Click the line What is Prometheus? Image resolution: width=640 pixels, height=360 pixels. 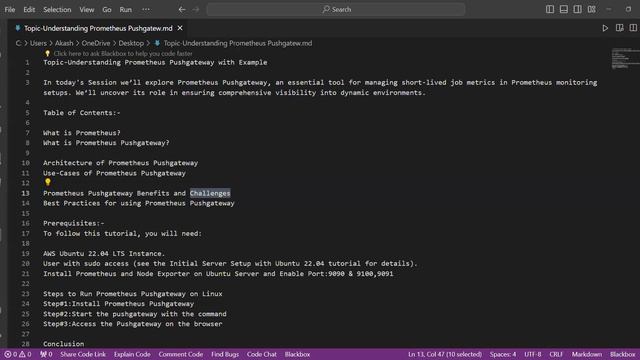[x=82, y=133]
